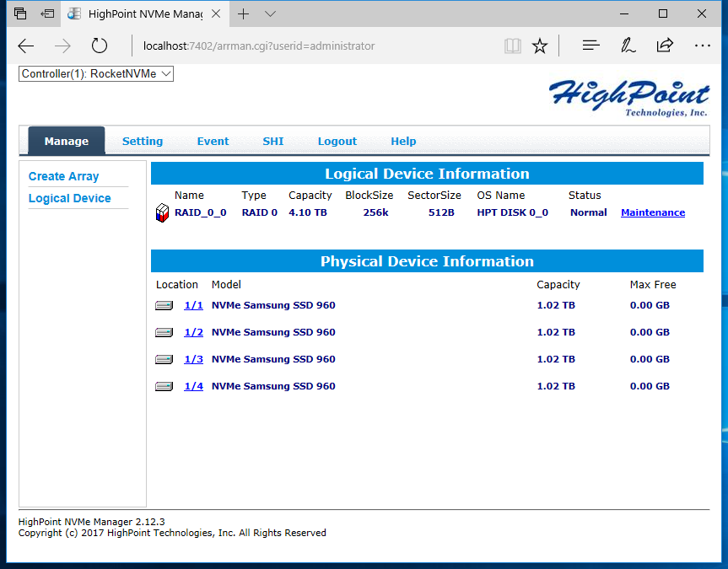
Task: Click the drive icon for disk 1/1
Action: pyautogui.click(x=164, y=305)
